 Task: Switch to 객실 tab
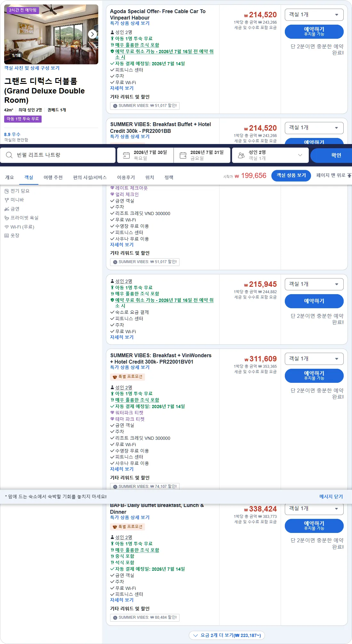pyautogui.click(x=29, y=177)
